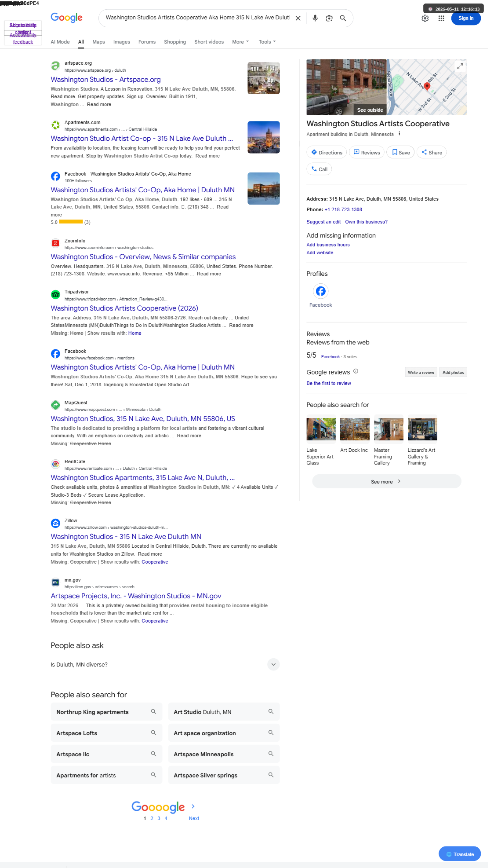The image size is (494, 868).
Task: Expand See more under People also search for
Action: (x=386, y=481)
